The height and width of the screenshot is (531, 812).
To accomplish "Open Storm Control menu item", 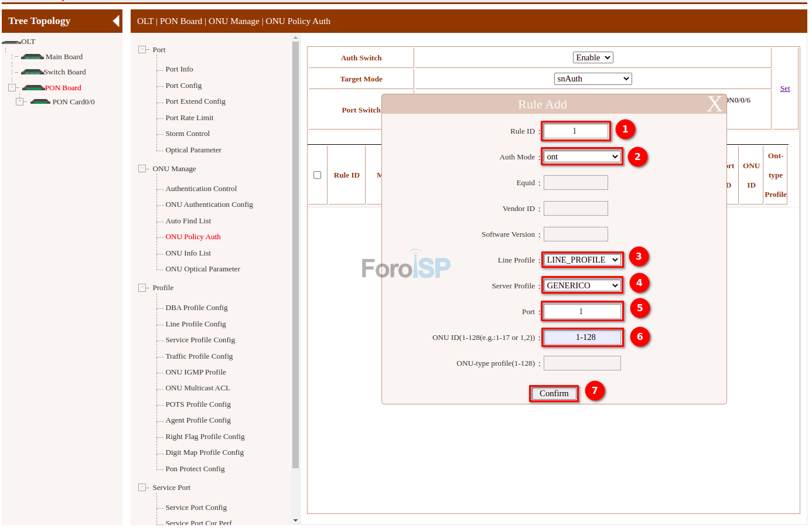I will coord(187,134).
